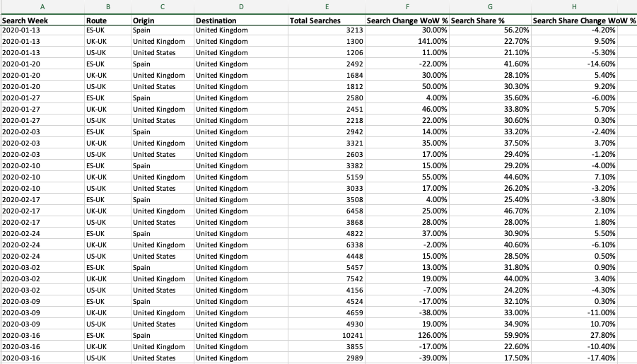Select share change cell -17.40%
The height and width of the screenshot is (364, 637).
click(x=574, y=358)
